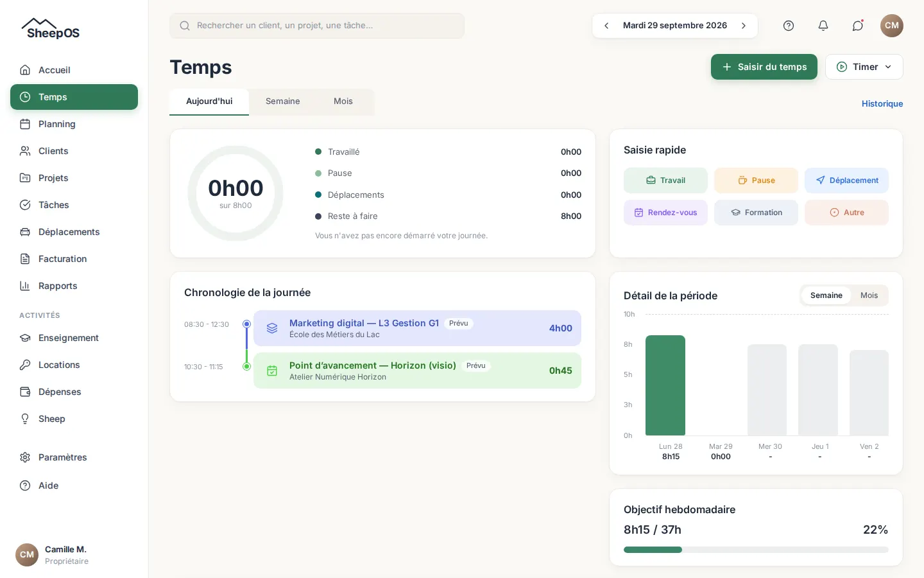The image size is (924, 578).
Task: Switch to the Semaine tab under Temps
Action: coord(282,101)
